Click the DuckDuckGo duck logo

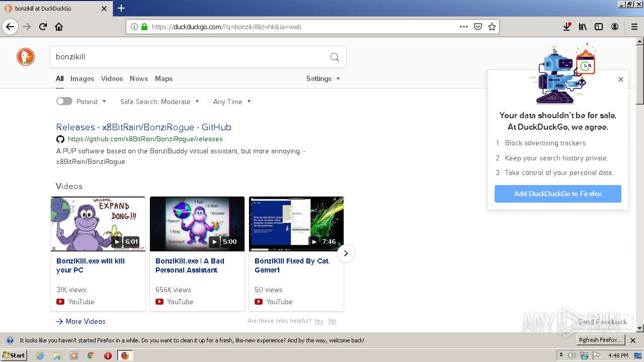[x=26, y=57]
